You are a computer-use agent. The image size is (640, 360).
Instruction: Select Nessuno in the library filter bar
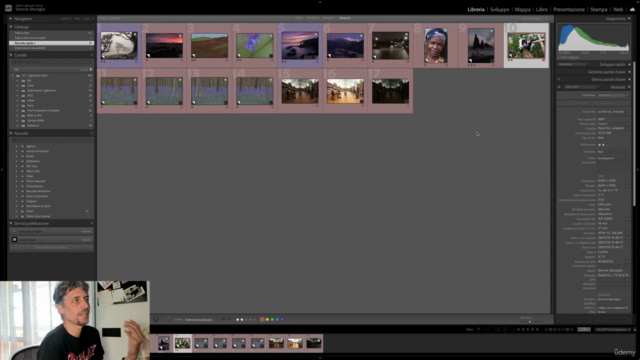[345, 18]
